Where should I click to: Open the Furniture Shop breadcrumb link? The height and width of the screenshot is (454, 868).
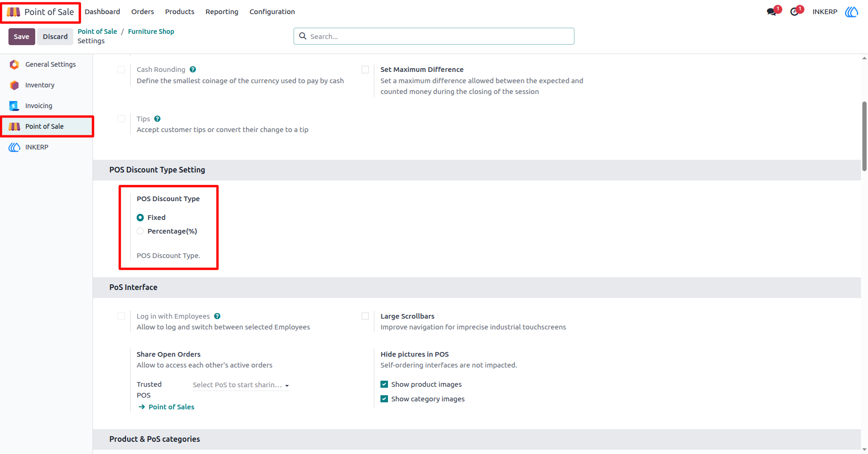151,31
